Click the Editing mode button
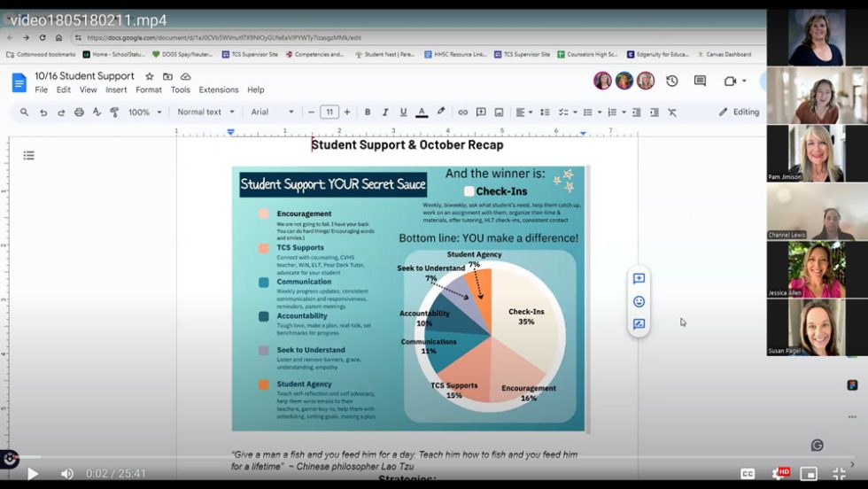 click(x=739, y=113)
